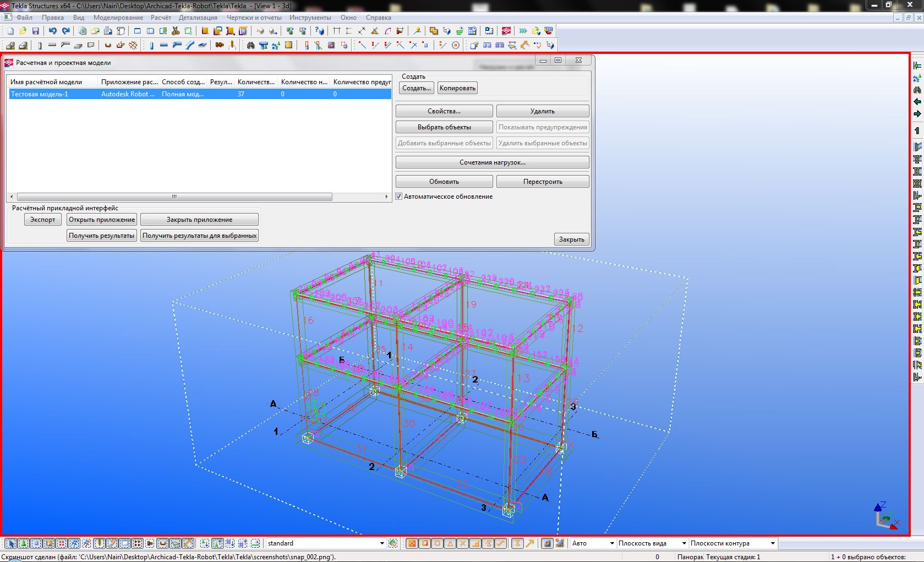Expand the Плоскости контура dropdown
This screenshot has width=924, height=562.
pos(773,544)
